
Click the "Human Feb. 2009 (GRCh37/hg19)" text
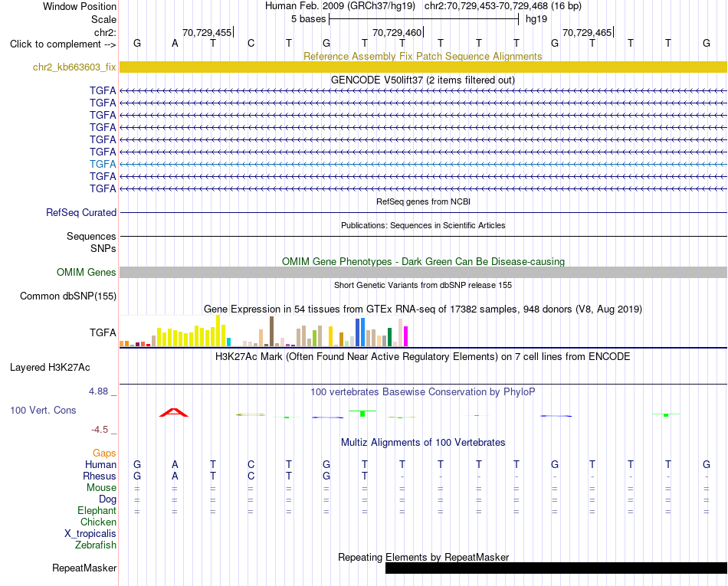[339, 6]
